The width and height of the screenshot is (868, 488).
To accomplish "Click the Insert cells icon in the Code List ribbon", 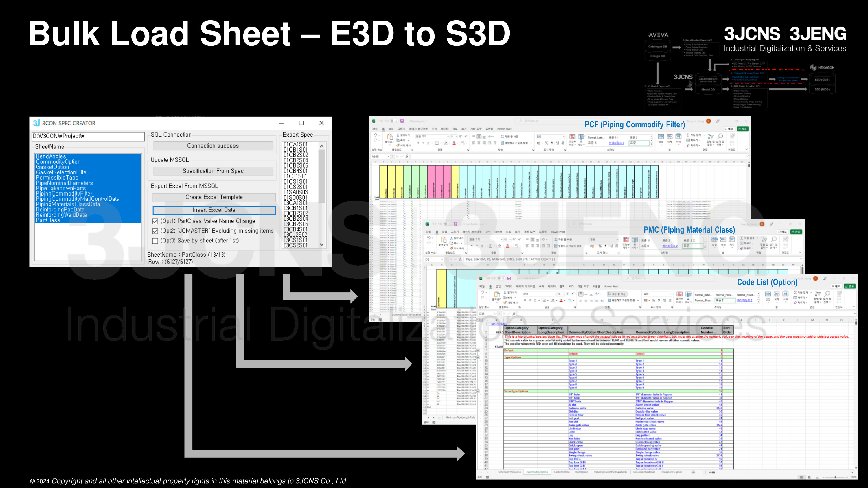I will [768, 294].
